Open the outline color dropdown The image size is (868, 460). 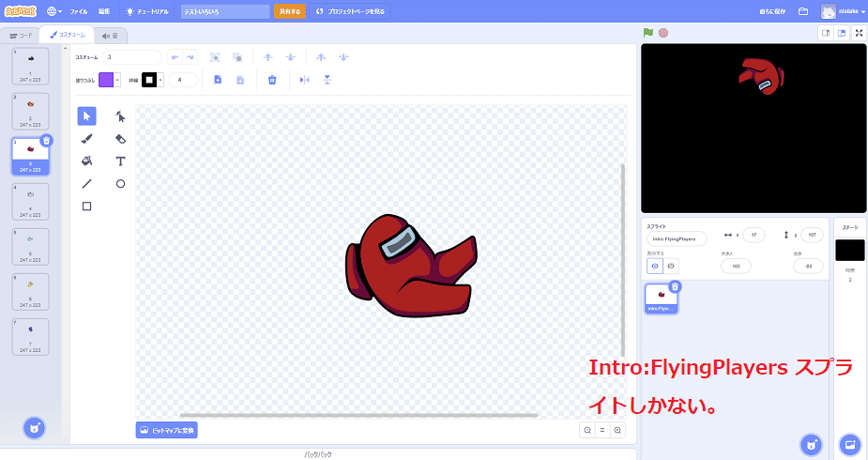click(x=160, y=80)
